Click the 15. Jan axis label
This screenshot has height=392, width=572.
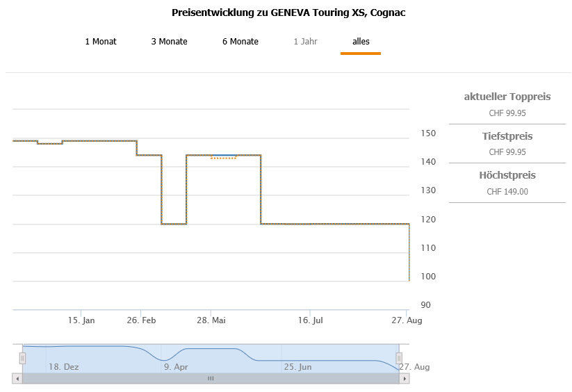tap(81, 320)
